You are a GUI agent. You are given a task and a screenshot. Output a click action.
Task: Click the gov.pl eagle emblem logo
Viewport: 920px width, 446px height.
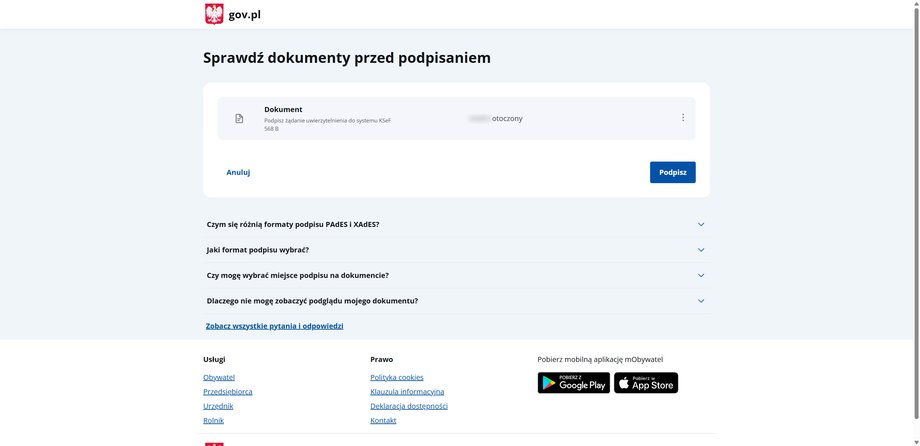tap(214, 13)
